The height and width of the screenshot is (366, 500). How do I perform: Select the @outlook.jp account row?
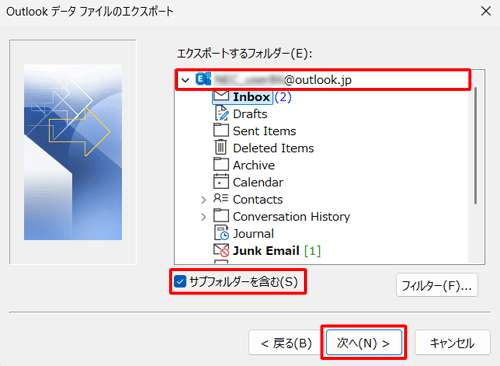pyautogui.click(x=323, y=80)
